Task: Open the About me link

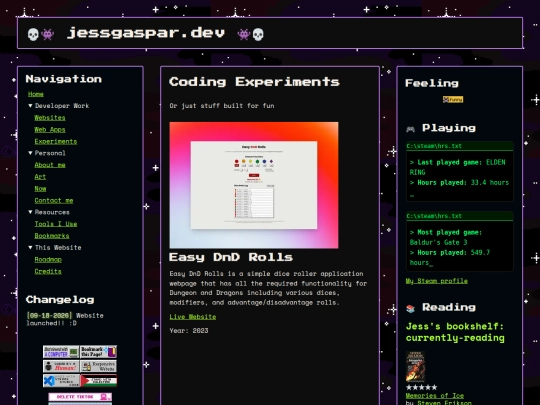Action: pyautogui.click(x=50, y=165)
